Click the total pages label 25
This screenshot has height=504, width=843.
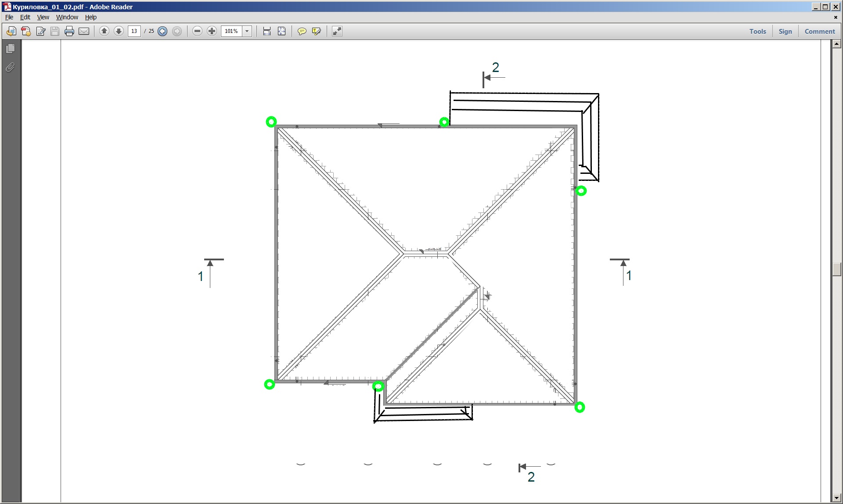151,31
